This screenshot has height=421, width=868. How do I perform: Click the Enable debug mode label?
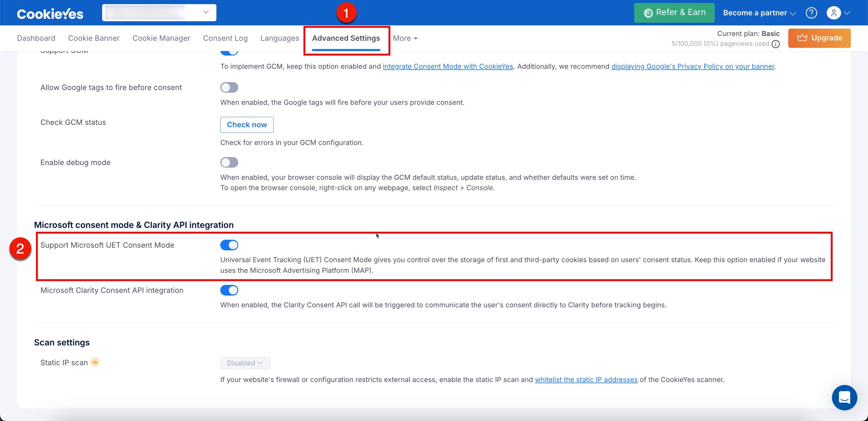pyautogui.click(x=76, y=162)
